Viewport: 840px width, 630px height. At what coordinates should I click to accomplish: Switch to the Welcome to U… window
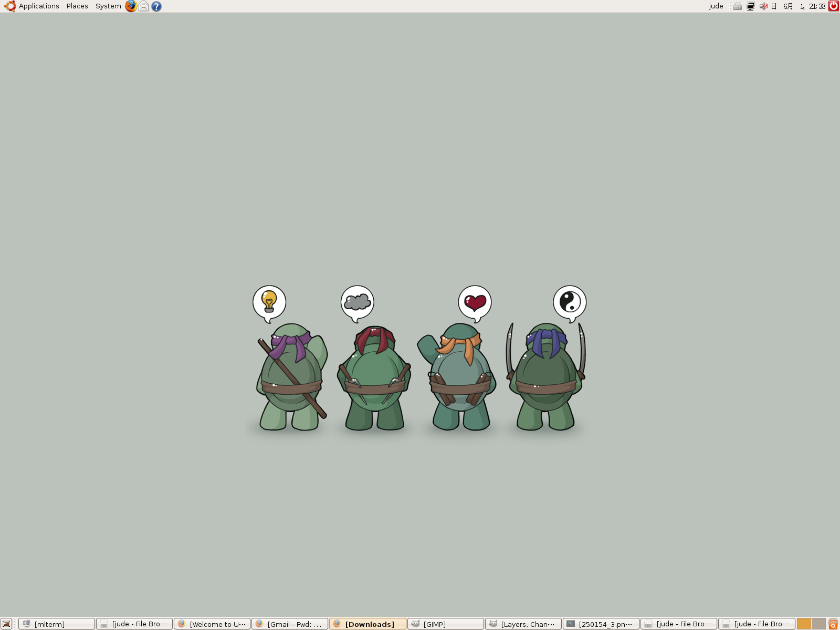[212, 624]
